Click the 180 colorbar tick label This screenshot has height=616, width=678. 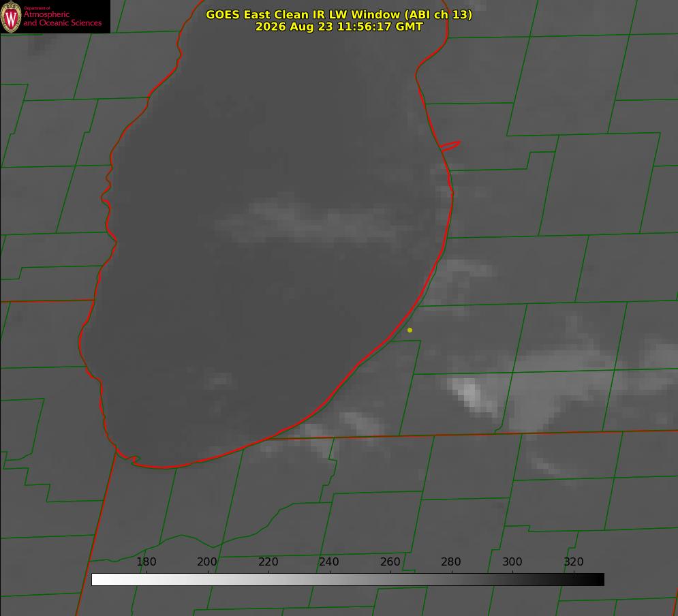tap(146, 561)
